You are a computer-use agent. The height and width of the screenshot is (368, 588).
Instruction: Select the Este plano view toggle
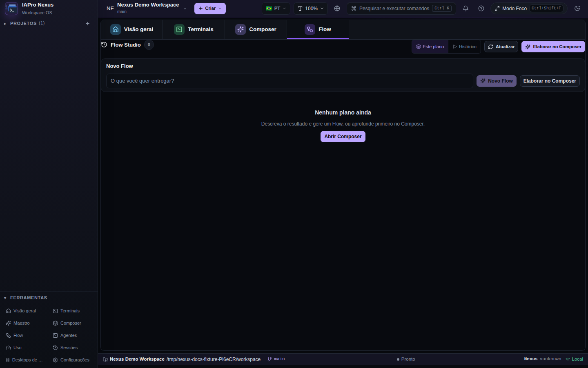430,47
